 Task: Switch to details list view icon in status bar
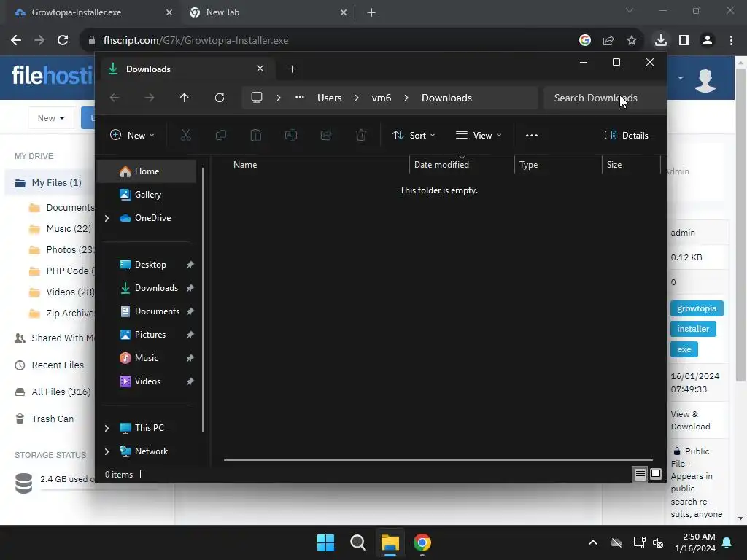pyautogui.click(x=640, y=474)
